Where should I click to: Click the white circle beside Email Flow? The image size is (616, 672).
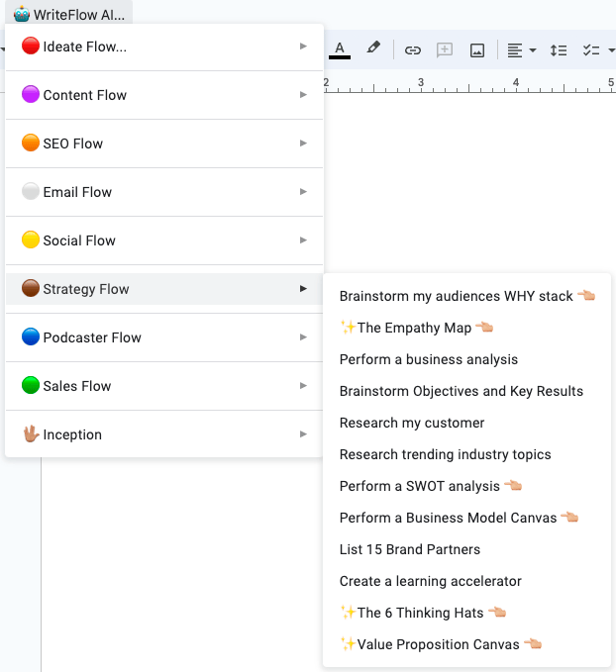click(31, 191)
